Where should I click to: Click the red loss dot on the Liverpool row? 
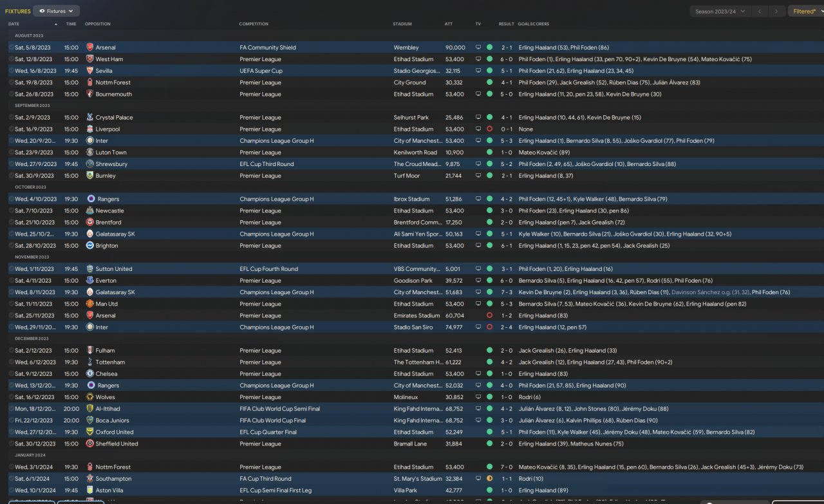489,129
